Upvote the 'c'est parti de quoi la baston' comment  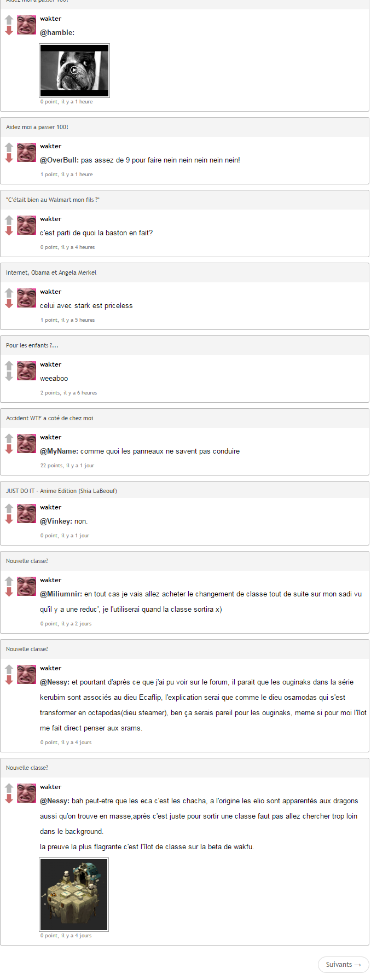[x=9, y=220]
